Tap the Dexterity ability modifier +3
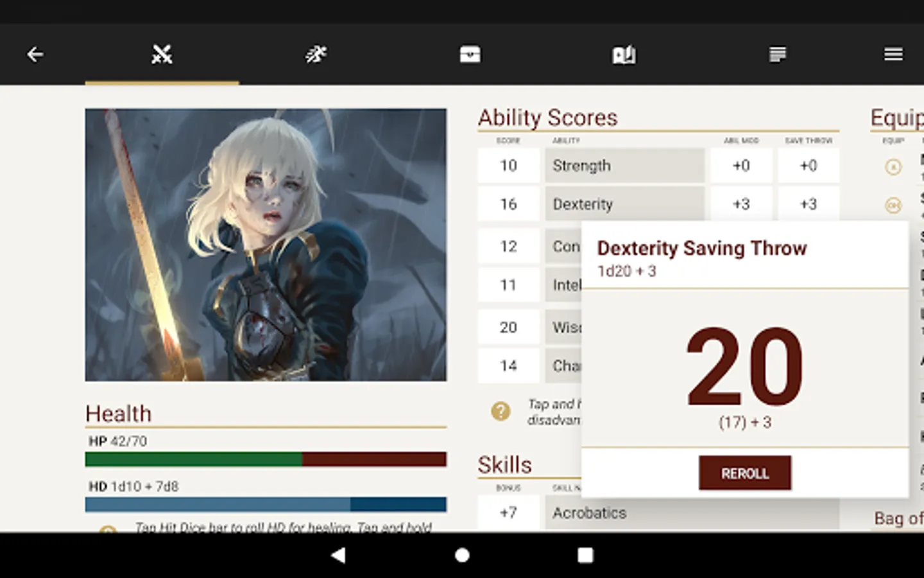This screenshot has width=924, height=578. [x=741, y=204]
